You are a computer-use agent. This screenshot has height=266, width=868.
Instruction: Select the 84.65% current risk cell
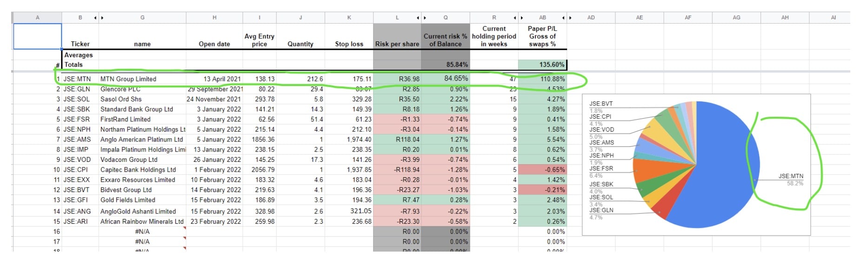click(446, 79)
